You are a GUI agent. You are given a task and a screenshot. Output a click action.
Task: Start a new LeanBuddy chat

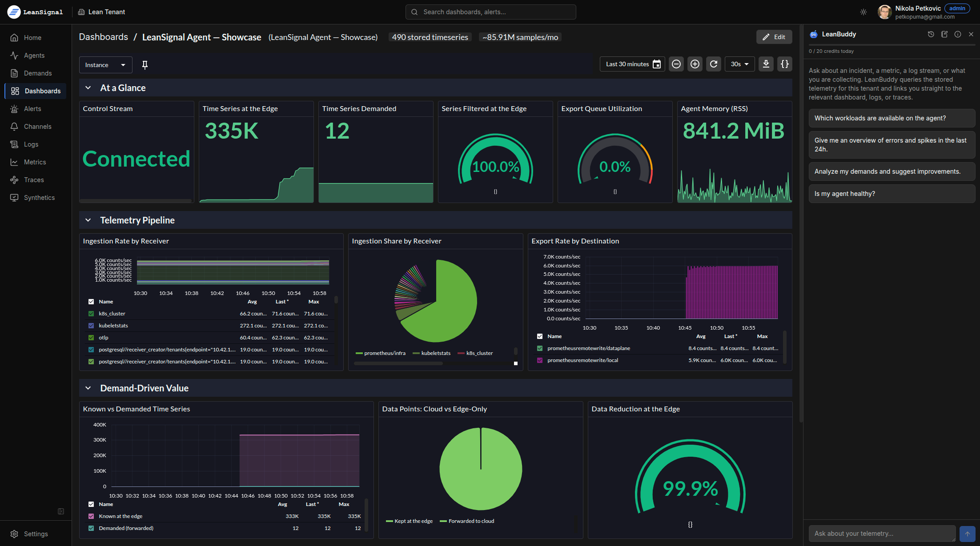[944, 34]
